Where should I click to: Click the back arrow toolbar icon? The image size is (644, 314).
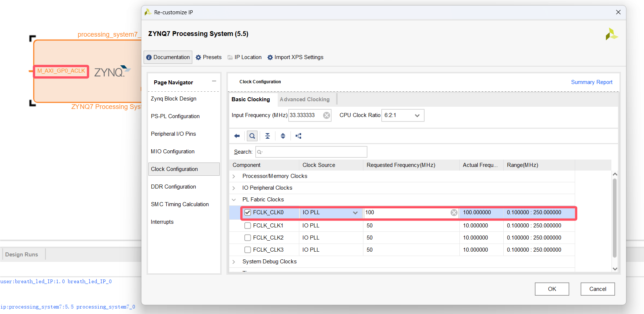click(237, 136)
